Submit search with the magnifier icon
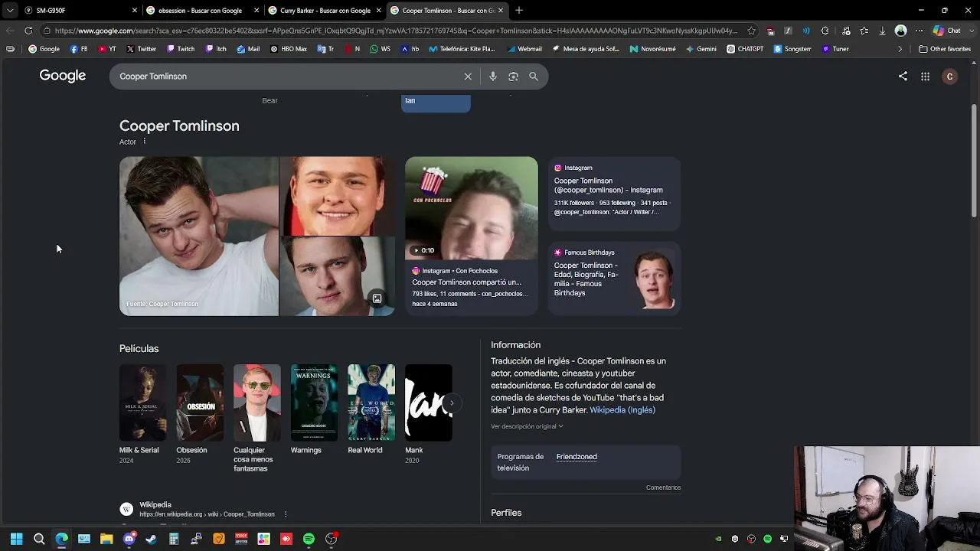The height and width of the screenshot is (551, 980). (534, 77)
